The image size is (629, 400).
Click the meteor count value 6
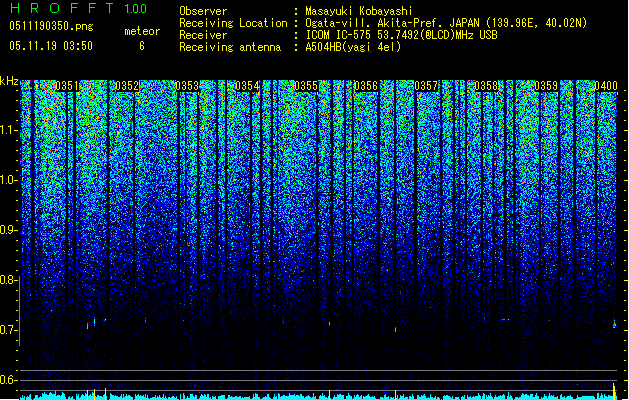(x=142, y=46)
